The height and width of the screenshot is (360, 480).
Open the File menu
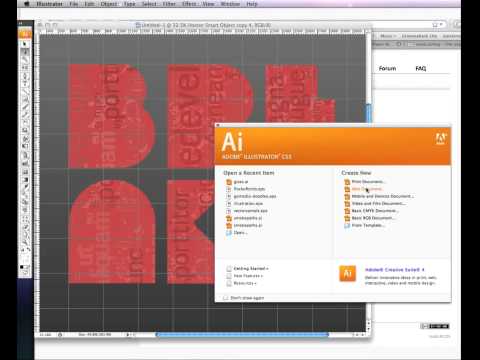pos(74,4)
